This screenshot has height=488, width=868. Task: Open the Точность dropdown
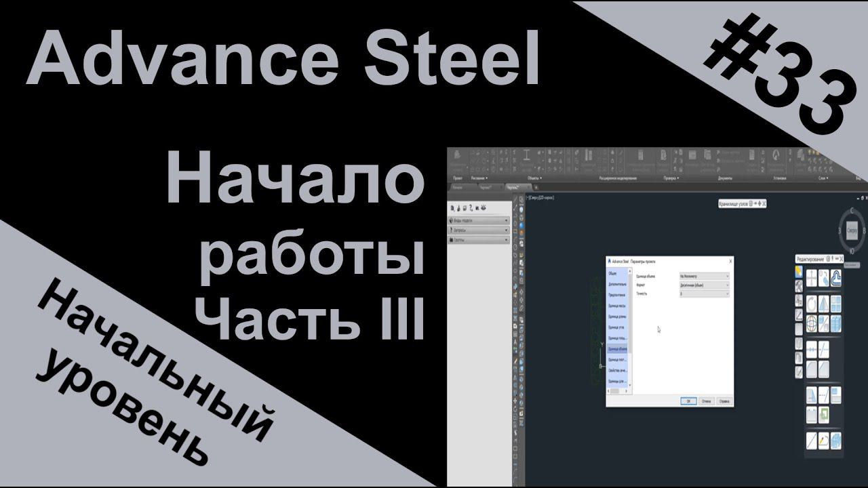704,294
